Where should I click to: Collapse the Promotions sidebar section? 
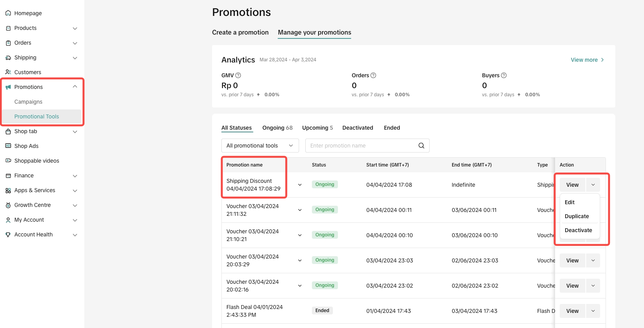click(x=75, y=87)
